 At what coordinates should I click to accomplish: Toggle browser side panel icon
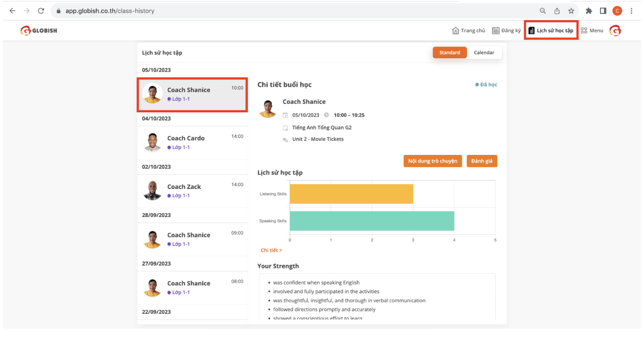click(603, 11)
